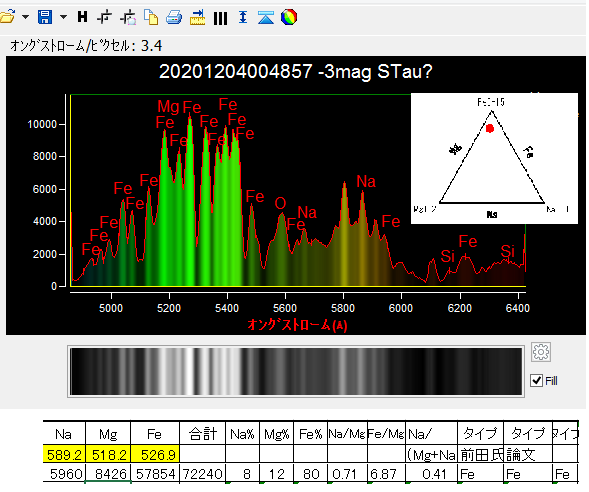Click the grayscale spectrum strip image
This screenshot has height=492, width=589.
(296, 371)
